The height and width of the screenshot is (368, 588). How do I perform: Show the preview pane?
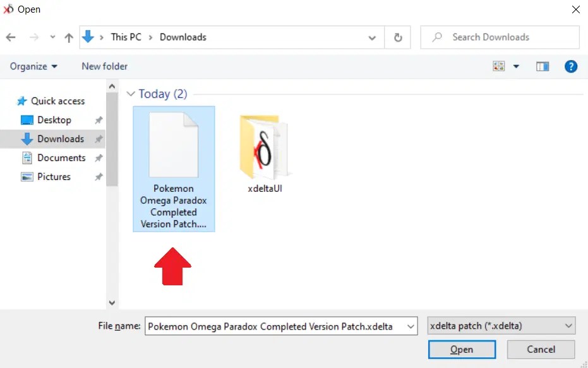(x=542, y=66)
